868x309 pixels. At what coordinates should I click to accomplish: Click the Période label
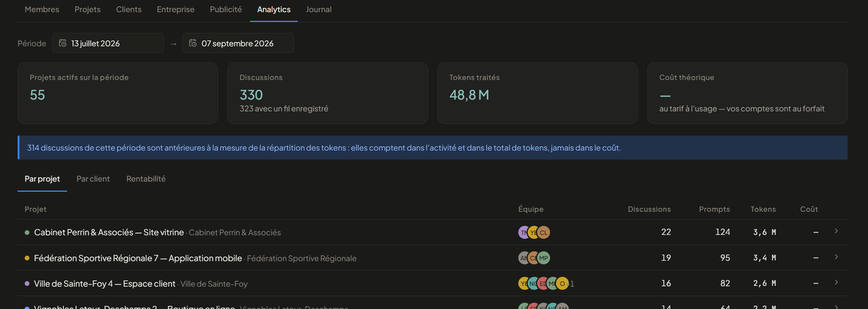(31, 43)
